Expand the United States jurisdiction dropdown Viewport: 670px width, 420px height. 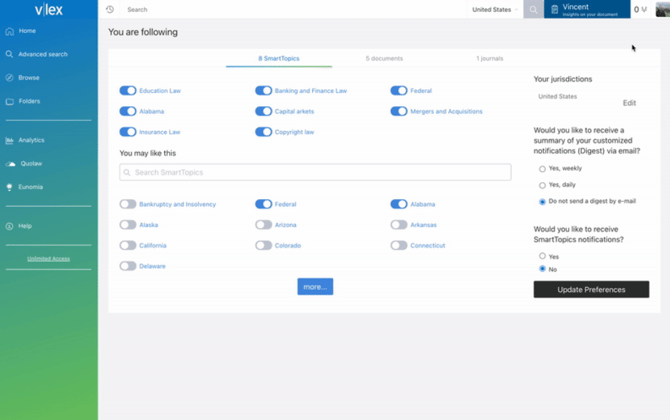click(495, 9)
